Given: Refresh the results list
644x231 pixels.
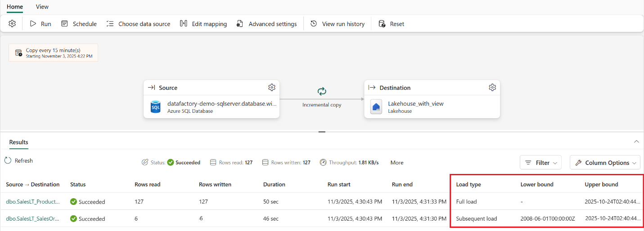Looking at the screenshot, I should click(x=18, y=160).
